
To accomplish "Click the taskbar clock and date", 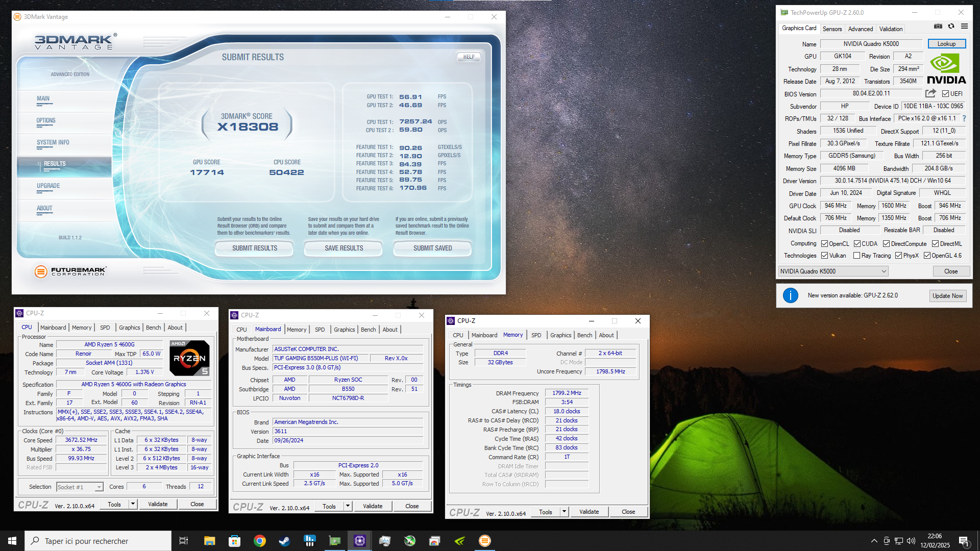I will pos(935,541).
